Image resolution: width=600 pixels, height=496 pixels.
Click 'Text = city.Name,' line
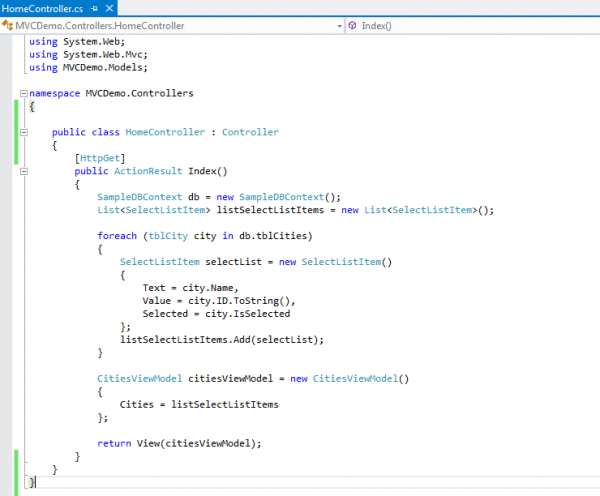190,288
